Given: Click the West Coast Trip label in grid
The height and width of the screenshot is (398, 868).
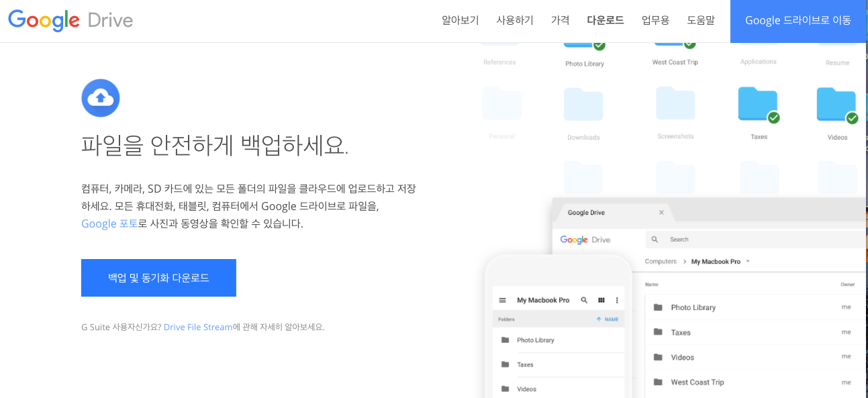Looking at the screenshot, I should [x=675, y=62].
